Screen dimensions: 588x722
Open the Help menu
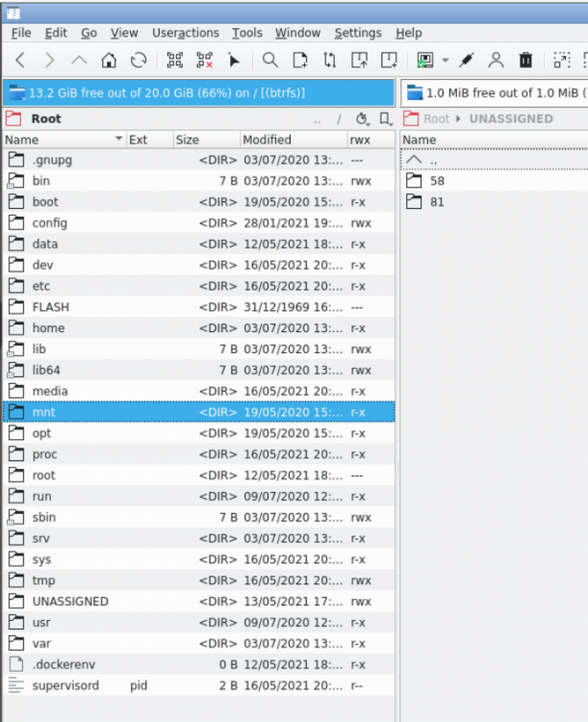[408, 33]
